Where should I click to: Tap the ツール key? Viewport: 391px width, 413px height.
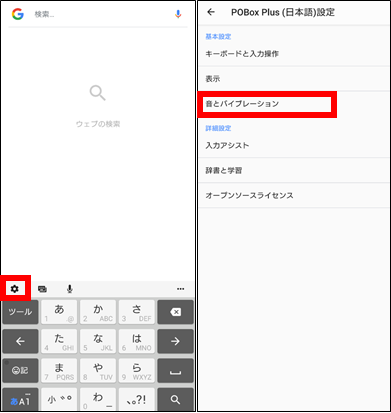[20, 312]
